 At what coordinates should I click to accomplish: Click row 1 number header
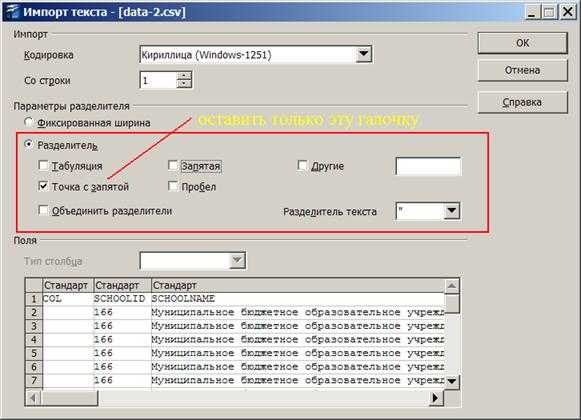tap(34, 298)
